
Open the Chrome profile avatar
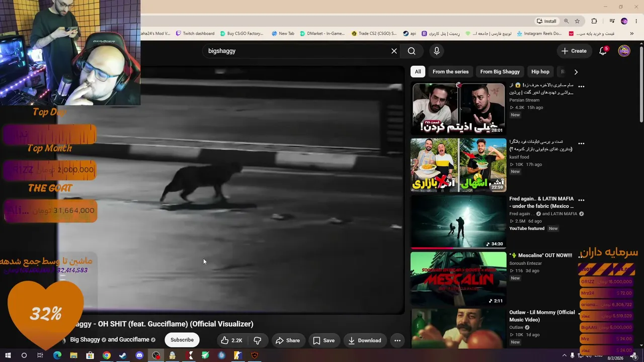(624, 21)
